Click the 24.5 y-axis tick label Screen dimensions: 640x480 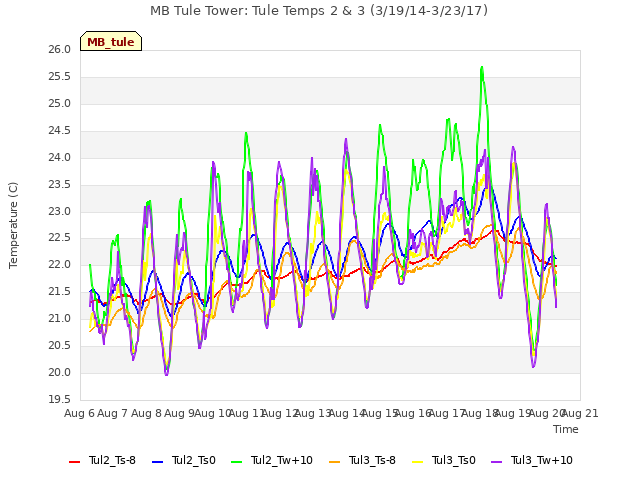pyautogui.click(x=60, y=131)
